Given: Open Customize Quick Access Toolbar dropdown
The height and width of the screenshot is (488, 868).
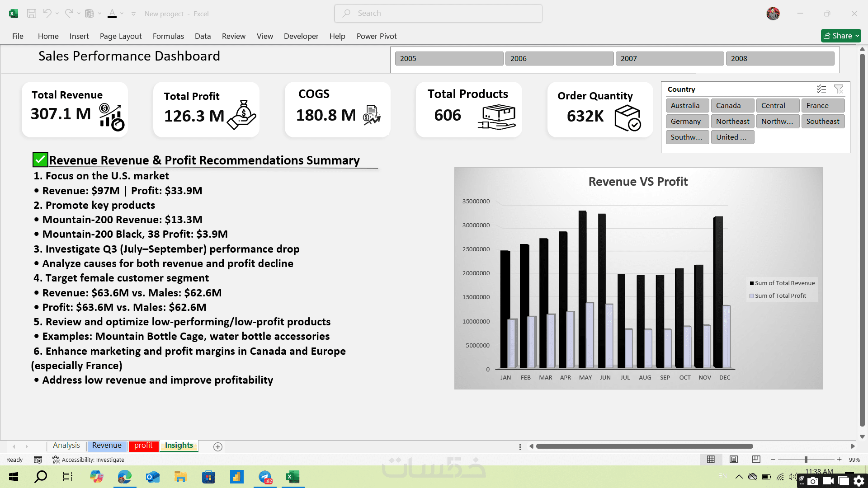Looking at the screenshot, I should tap(133, 14).
